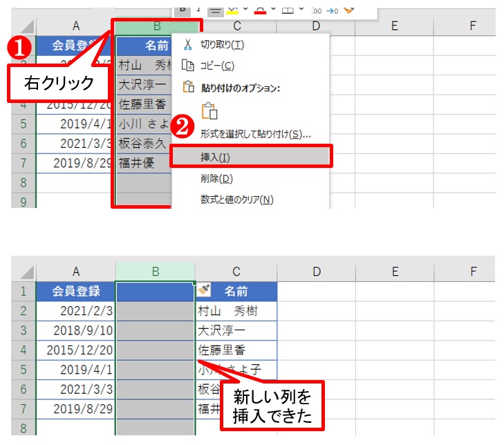Select 挿入(I) in the context menu

(x=251, y=156)
